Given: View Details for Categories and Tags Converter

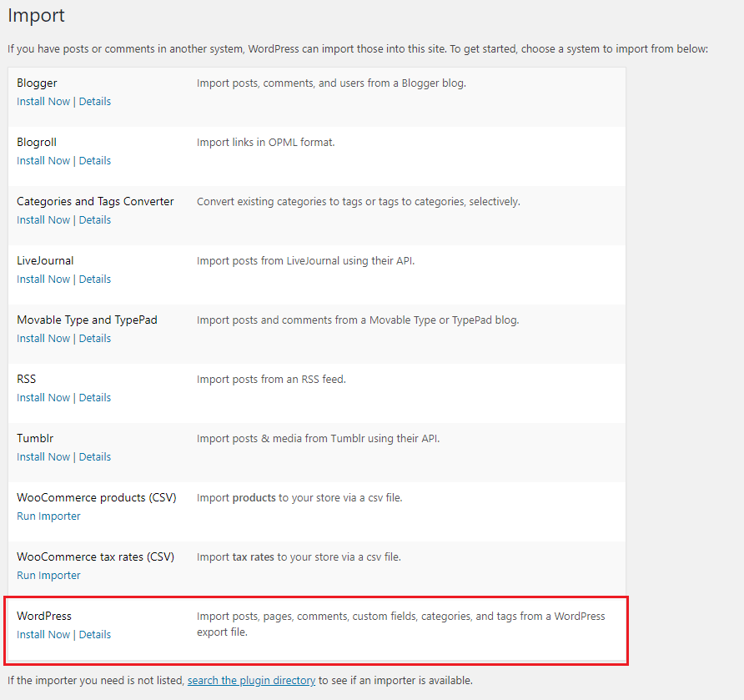Looking at the screenshot, I should 95,220.
